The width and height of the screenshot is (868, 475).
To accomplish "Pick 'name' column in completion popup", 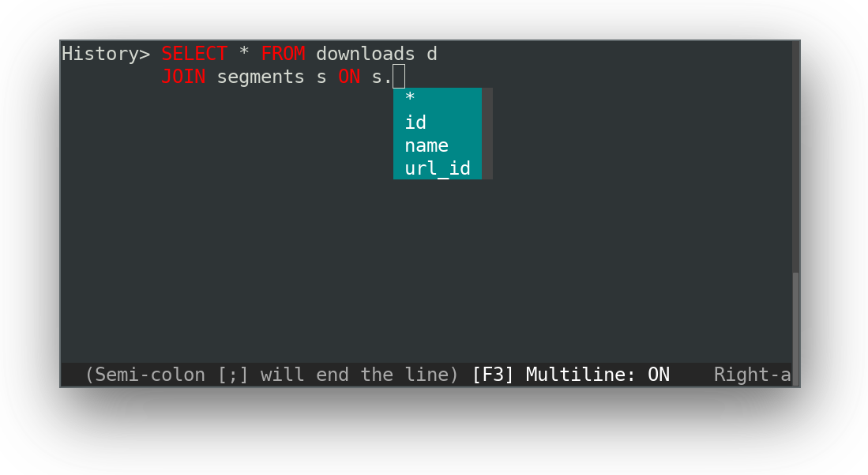I will pos(438,145).
